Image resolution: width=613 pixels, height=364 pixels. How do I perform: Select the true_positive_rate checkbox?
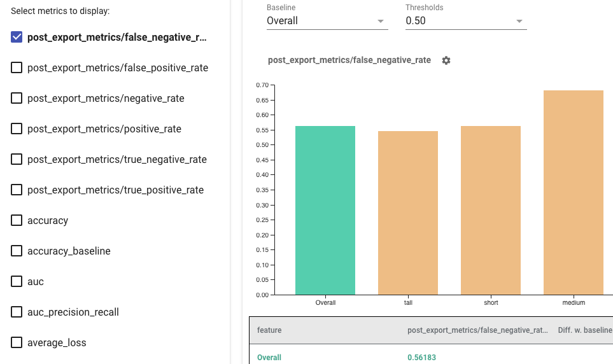(17, 190)
